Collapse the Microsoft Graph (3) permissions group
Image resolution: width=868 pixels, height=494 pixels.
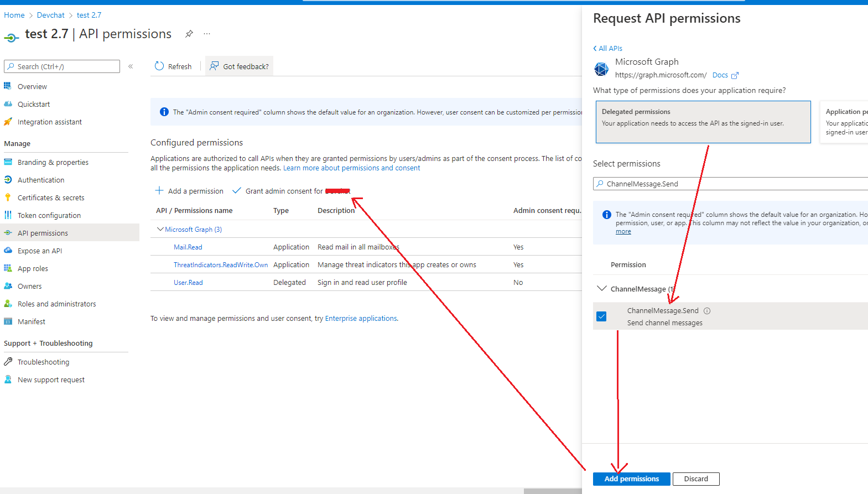(x=160, y=229)
